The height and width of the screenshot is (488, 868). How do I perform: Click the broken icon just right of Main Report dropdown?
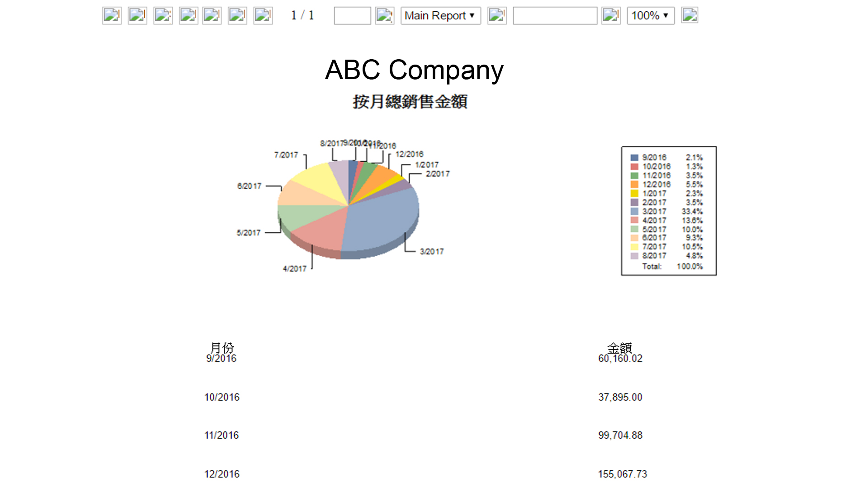[x=496, y=15]
